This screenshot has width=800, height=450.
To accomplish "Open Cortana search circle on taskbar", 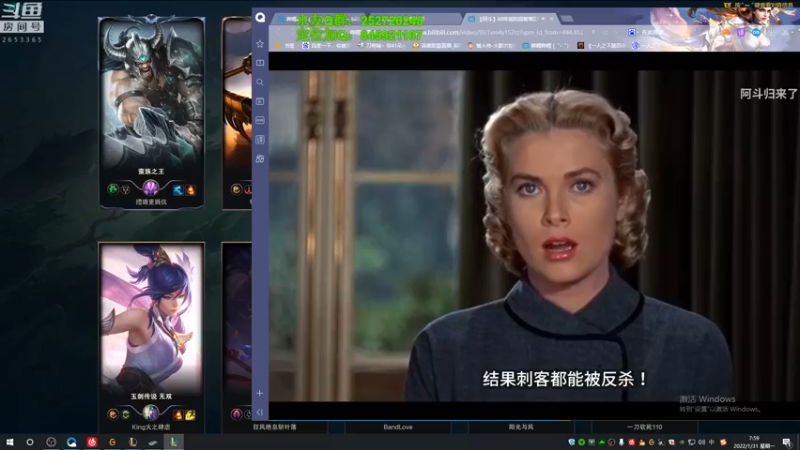I will (x=30, y=442).
